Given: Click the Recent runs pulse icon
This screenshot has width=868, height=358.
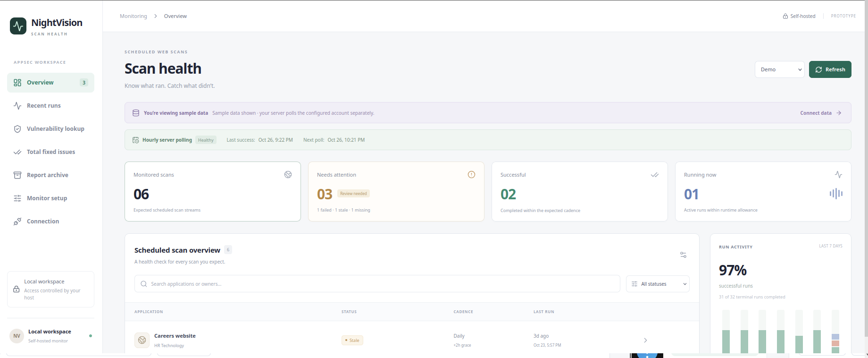Looking at the screenshot, I should click(17, 106).
